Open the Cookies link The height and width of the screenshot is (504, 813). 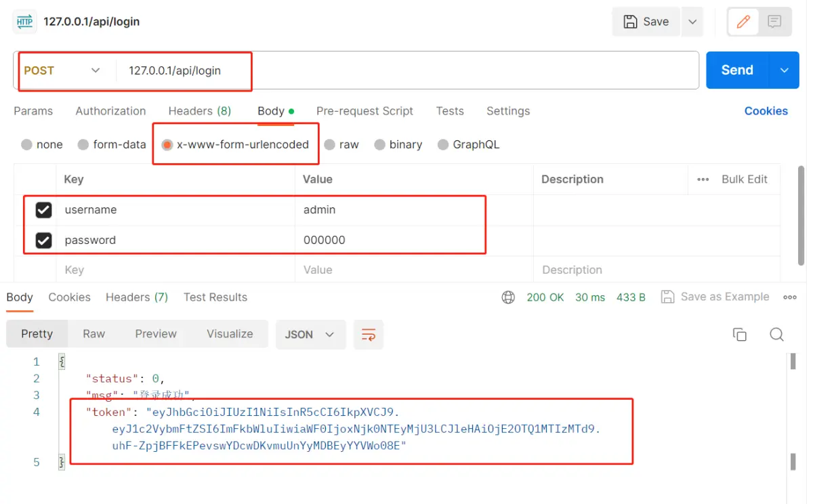[x=766, y=111]
